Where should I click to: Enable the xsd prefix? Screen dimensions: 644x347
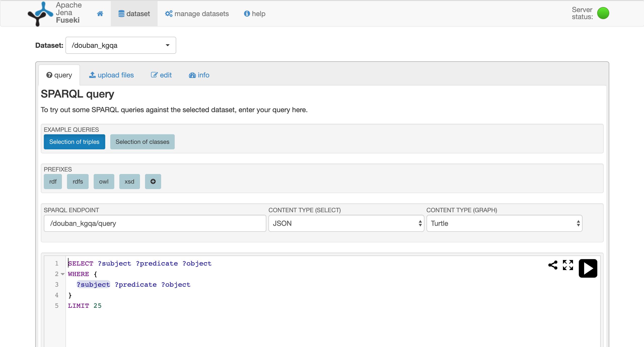[x=129, y=181]
